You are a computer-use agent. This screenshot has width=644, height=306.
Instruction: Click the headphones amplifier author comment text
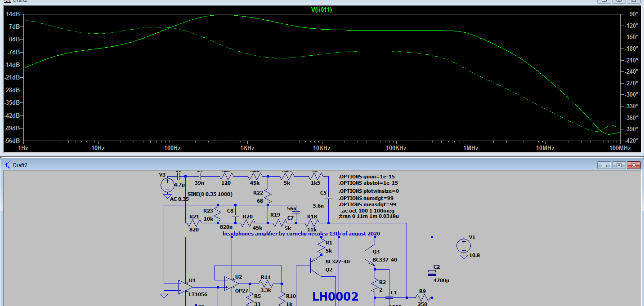301,234
